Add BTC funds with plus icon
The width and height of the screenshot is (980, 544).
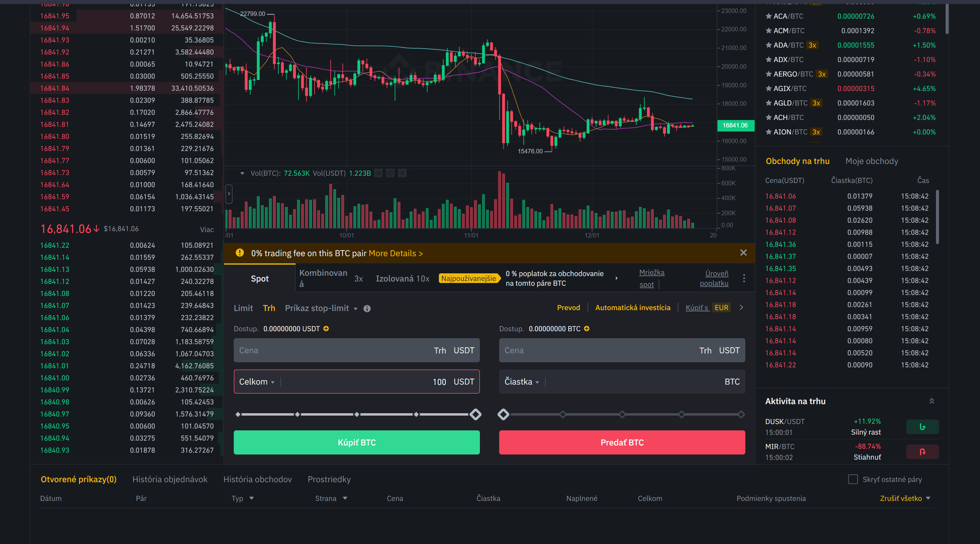[x=587, y=329]
